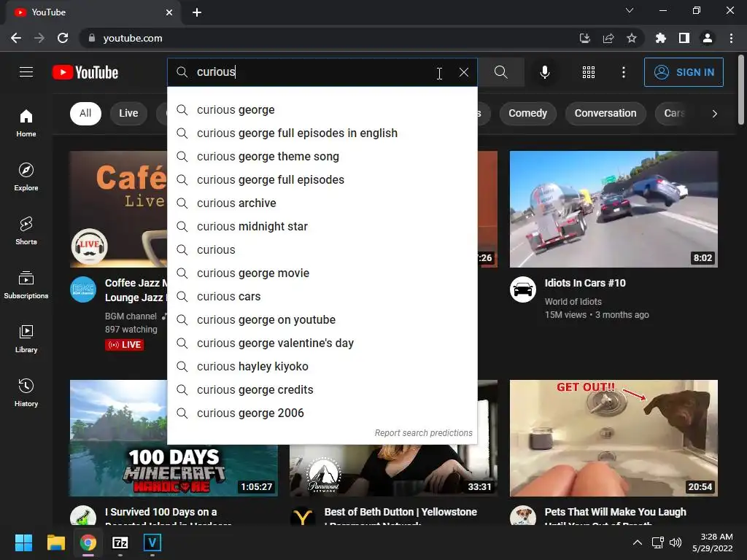
Task: Open Chrome's three-dot menu
Action: pyautogui.click(x=731, y=38)
